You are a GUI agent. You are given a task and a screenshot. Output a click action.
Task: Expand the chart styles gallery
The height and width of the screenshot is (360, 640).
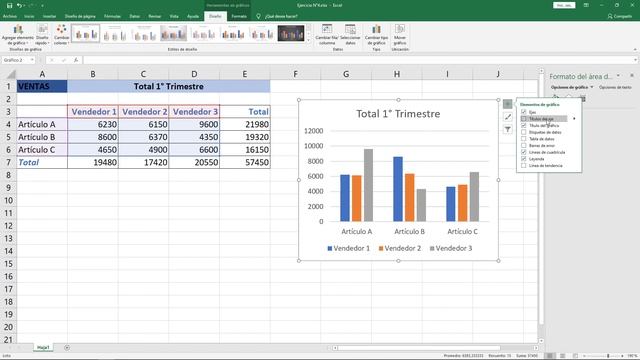[x=309, y=40]
